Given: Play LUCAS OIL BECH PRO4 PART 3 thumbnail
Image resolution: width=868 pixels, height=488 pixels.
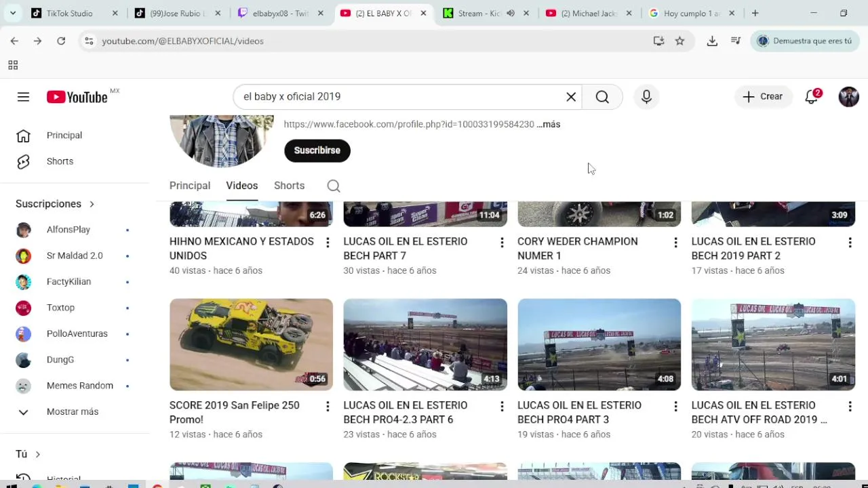Looking at the screenshot, I should tap(599, 344).
